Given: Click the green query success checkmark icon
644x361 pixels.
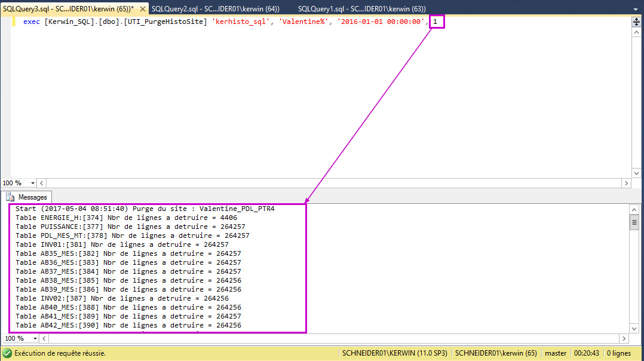Looking at the screenshot, I should click(x=7, y=353).
